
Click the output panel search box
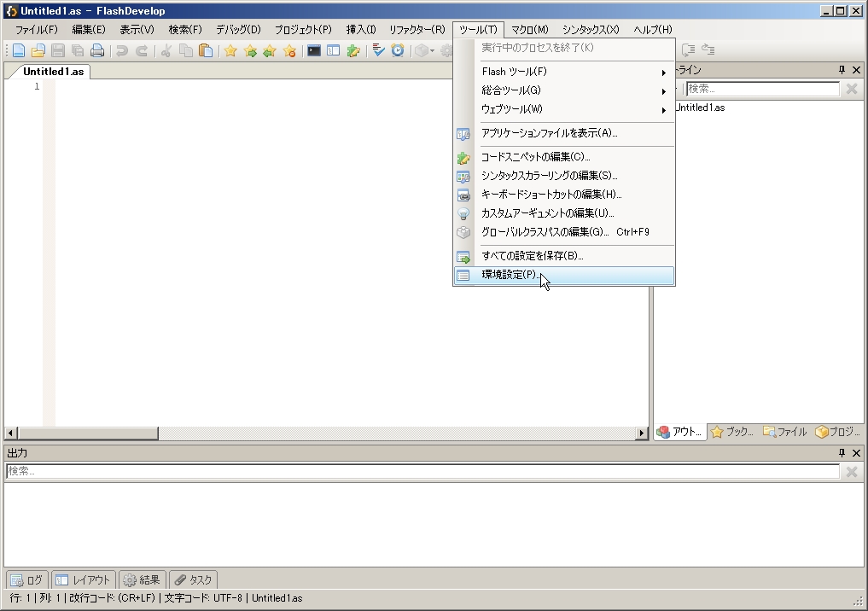point(423,472)
